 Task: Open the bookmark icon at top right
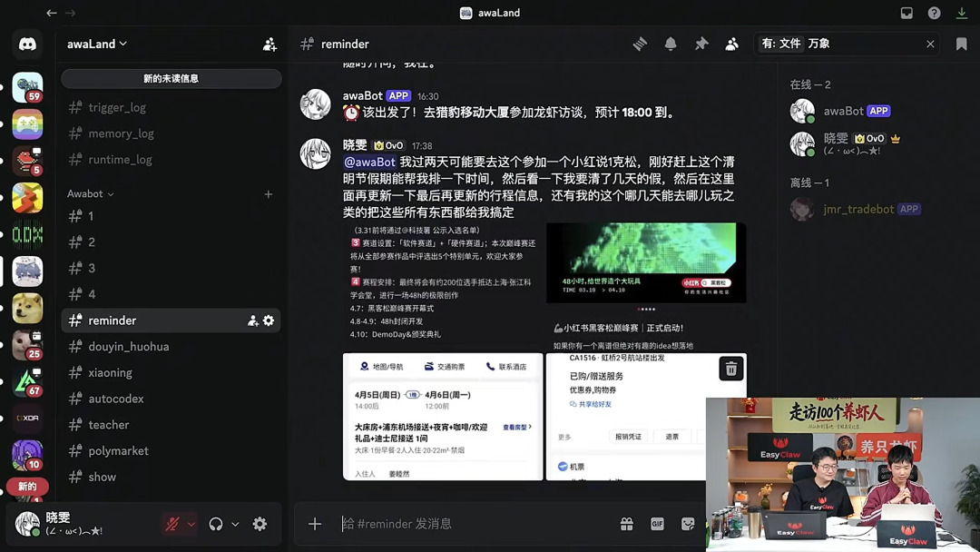(961, 44)
